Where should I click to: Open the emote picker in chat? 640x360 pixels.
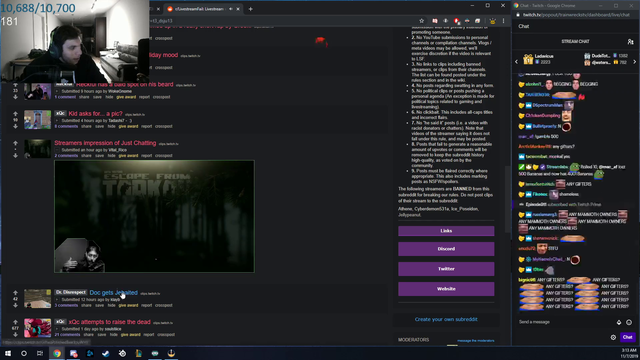coord(629,322)
